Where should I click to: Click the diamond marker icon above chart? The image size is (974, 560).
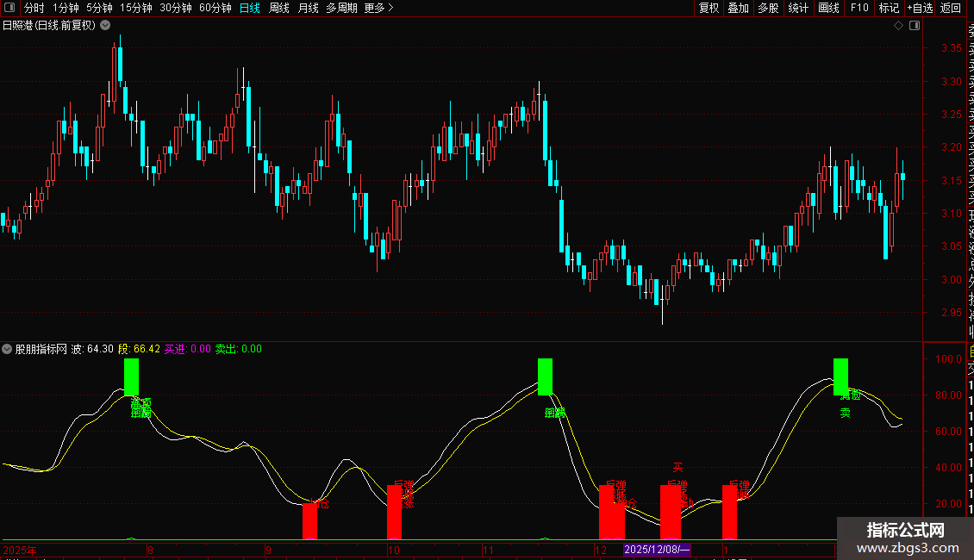[898, 26]
